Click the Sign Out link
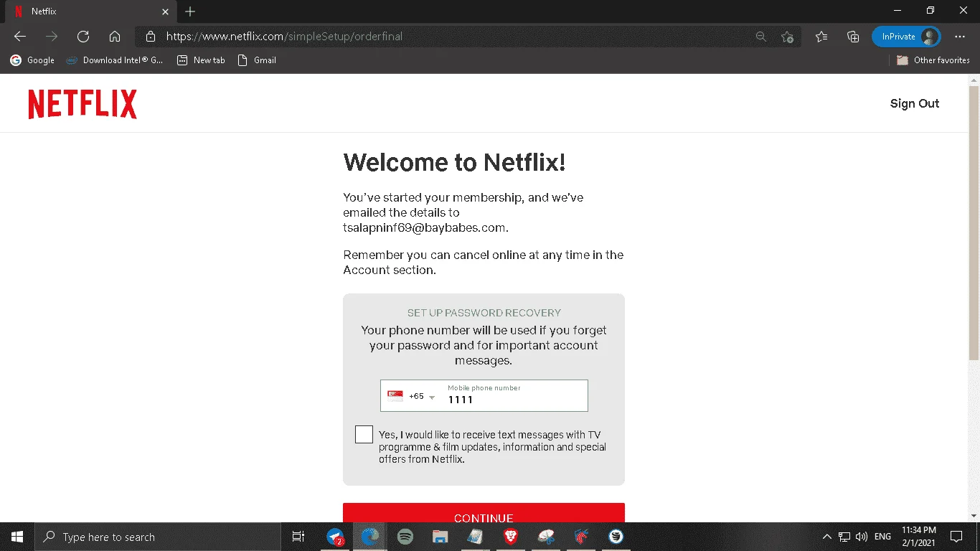Viewport: 980px width, 551px height. (915, 103)
